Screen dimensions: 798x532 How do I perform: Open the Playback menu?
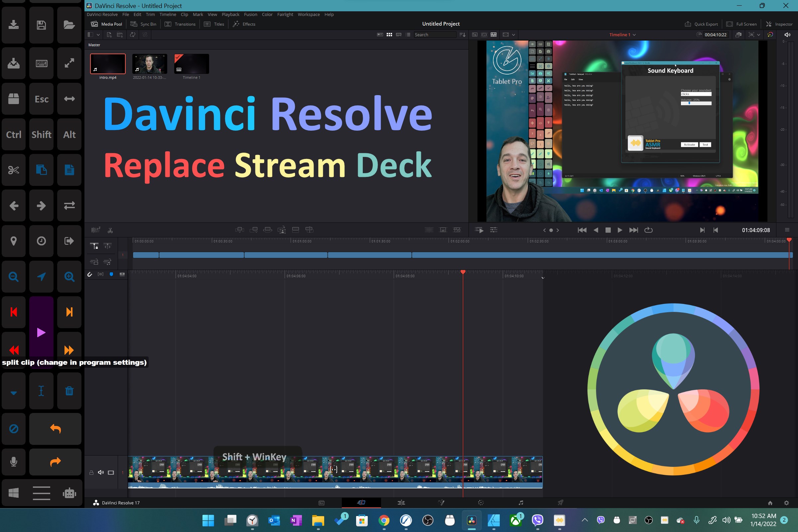(x=230, y=14)
